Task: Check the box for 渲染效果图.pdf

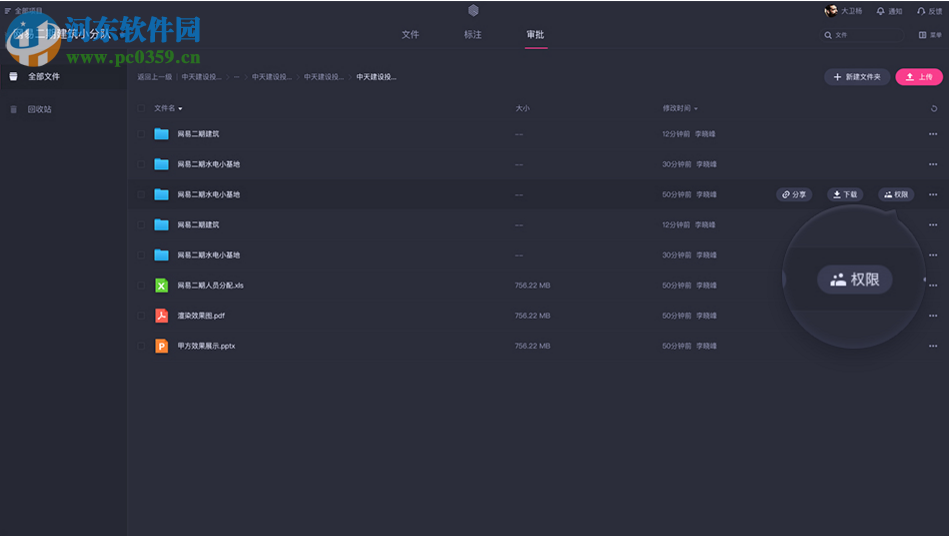Action: click(x=141, y=315)
